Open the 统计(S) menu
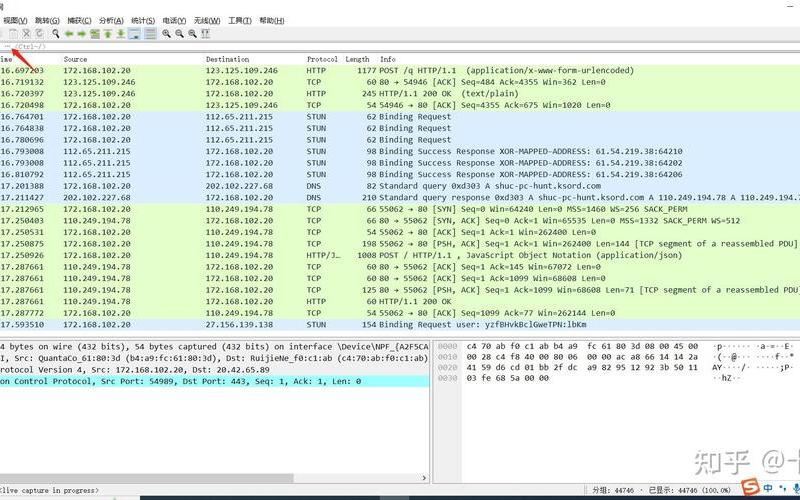 (x=143, y=21)
